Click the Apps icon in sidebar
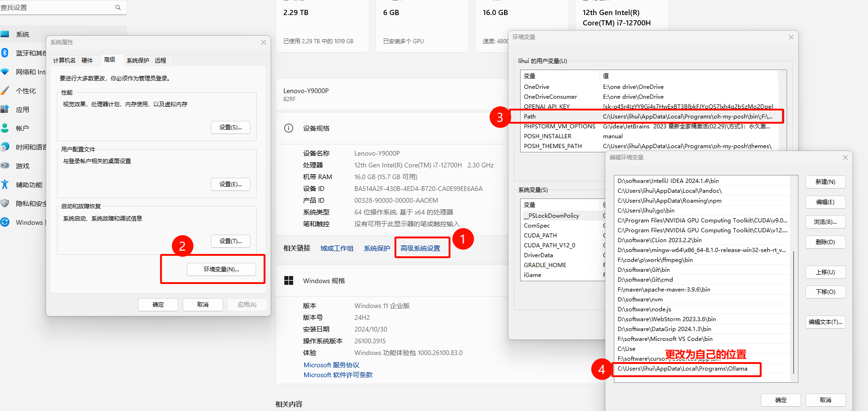The height and width of the screenshot is (411, 868). pos(5,109)
